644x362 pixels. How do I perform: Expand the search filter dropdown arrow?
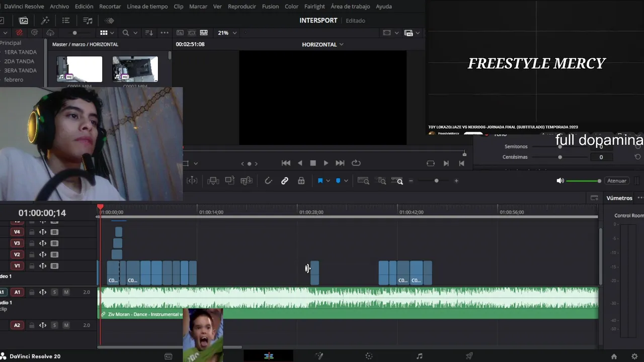coord(136,33)
